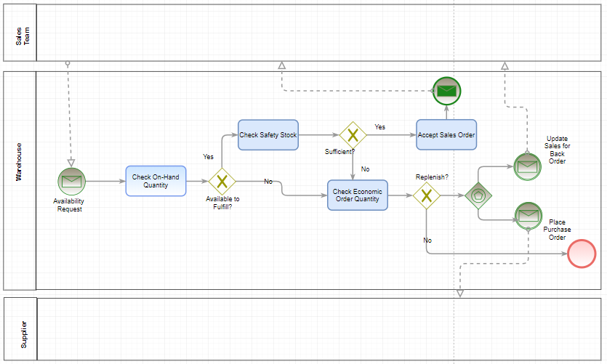Select the Check Safety Stock task
The height and width of the screenshot is (364, 607).
(268, 134)
